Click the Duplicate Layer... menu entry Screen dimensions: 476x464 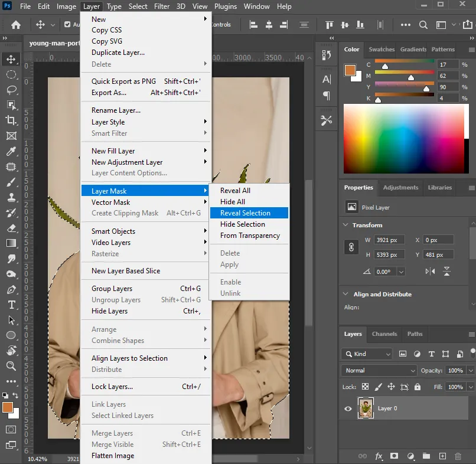pyautogui.click(x=118, y=53)
